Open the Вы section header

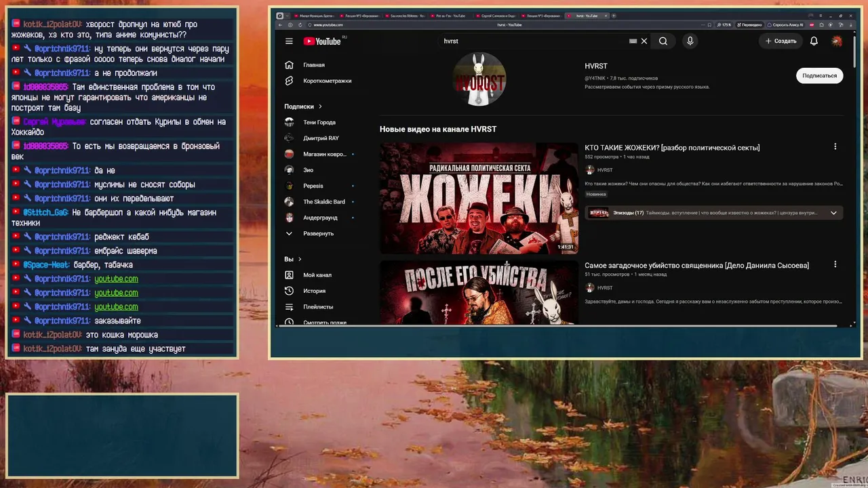[293, 259]
